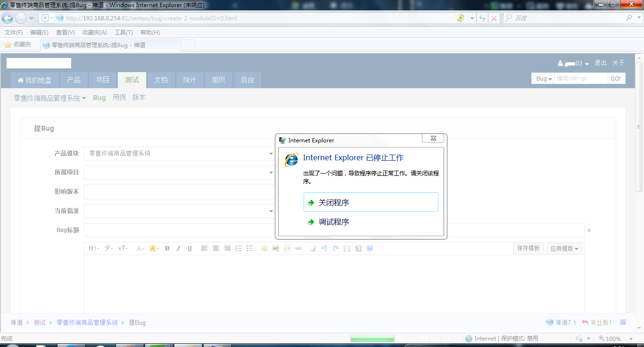The height and width of the screenshot is (347, 644).
Task: Switch to the 我的地盘 tab
Action: [35, 80]
